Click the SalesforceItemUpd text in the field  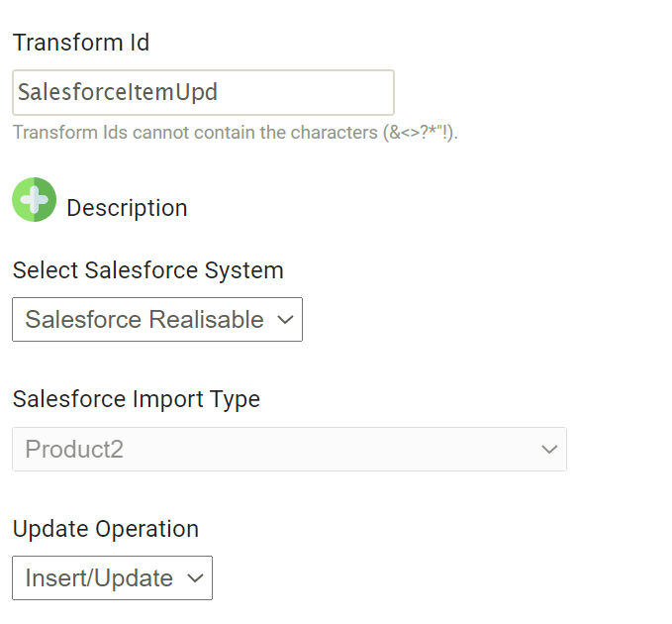(117, 93)
